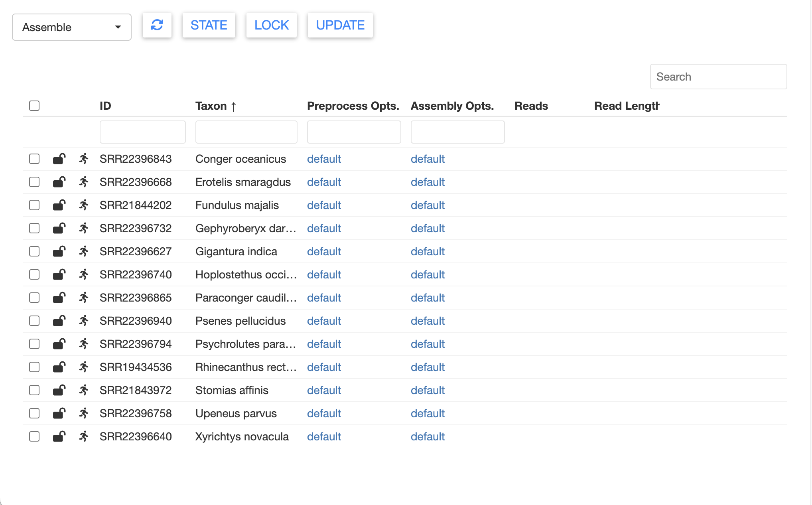
Task: Click the running figure icon for SRR22396758
Action: click(x=84, y=413)
